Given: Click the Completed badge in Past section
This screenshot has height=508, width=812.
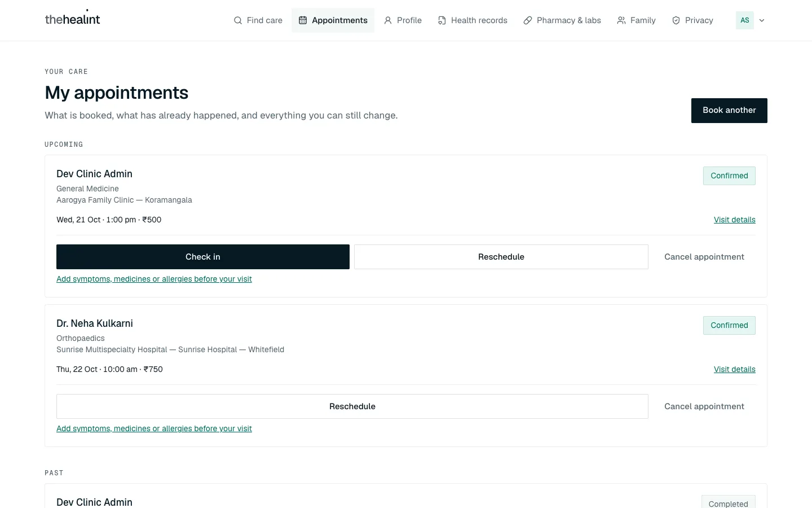Looking at the screenshot, I should pyautogui.click(x=729, y=502).
